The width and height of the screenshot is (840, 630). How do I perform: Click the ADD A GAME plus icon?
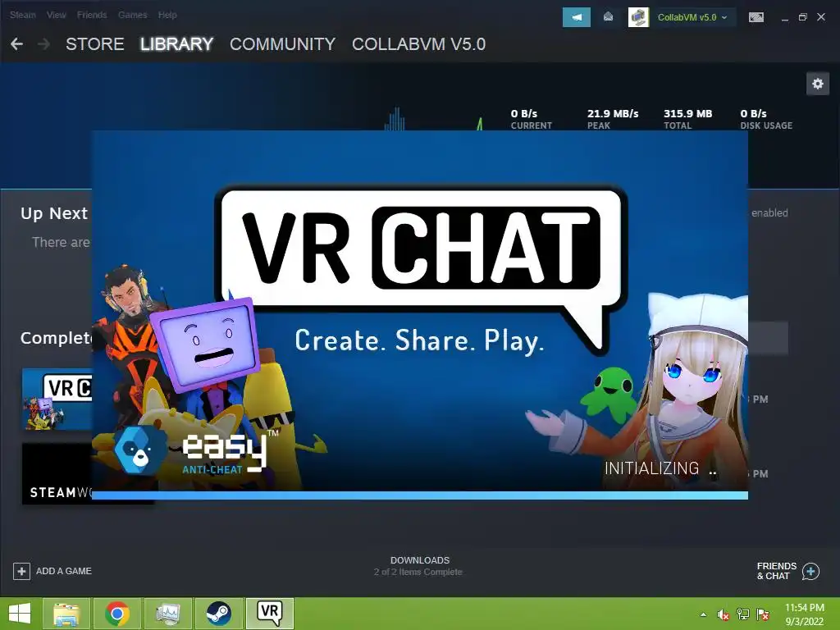point(21,571)
